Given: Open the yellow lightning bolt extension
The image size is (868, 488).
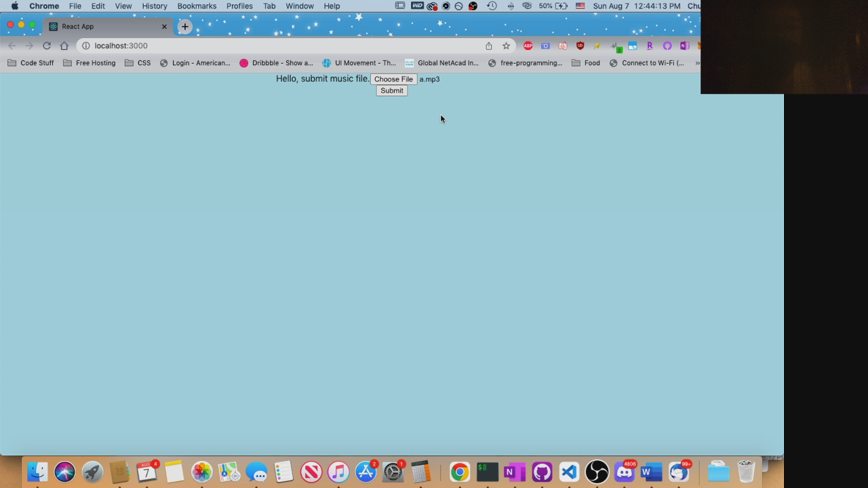Looking at the screenshot, I should 597,45.
